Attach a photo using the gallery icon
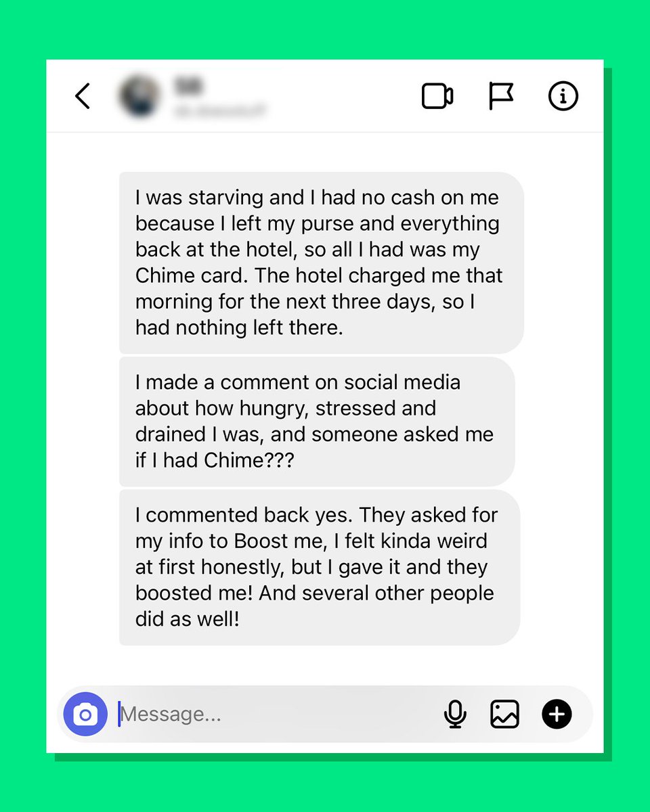Image resolution: width=650 pixels, height=812 pixels. 505,714
